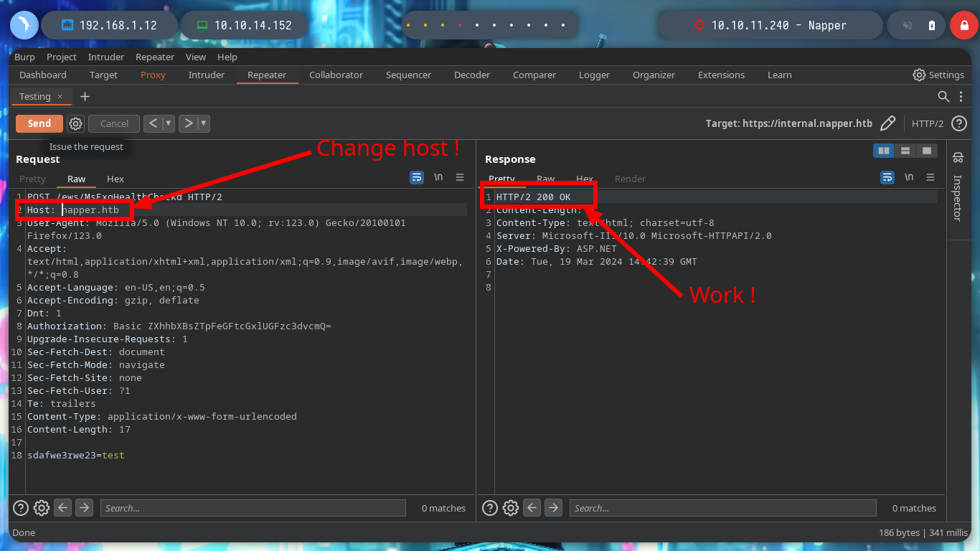Open the Repeater menu in menu bar
The width and height of the screenshot is (980, 551).
point(155,57)
